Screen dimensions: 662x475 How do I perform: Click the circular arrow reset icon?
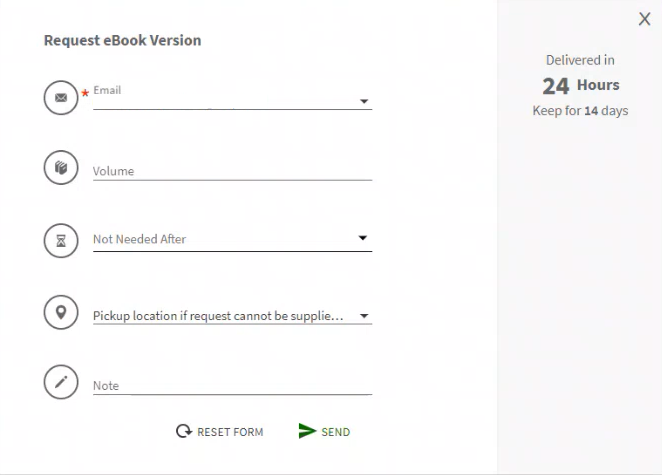point(183,432)
